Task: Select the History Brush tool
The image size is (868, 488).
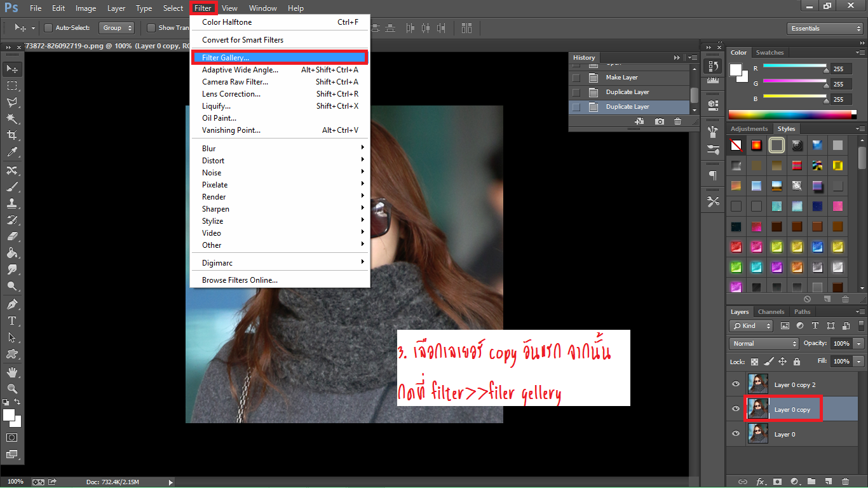Action: pyautogui.click(x=12, y=220)
